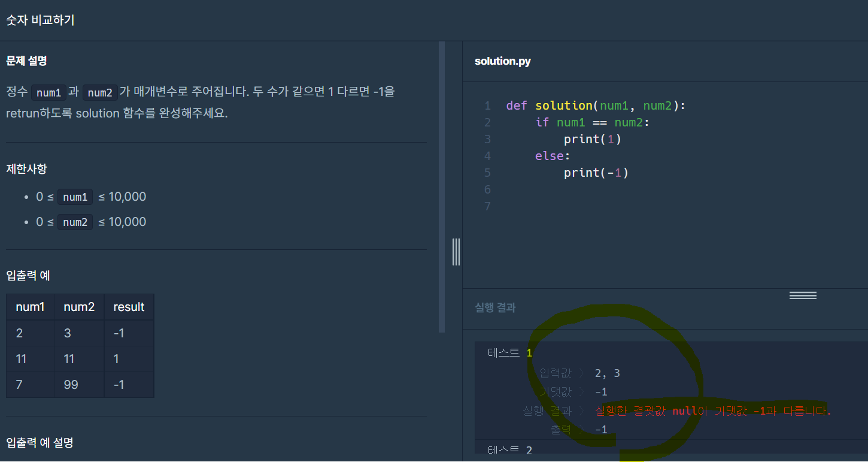Place cursor on print(-1) code line

tap(596, 173)
